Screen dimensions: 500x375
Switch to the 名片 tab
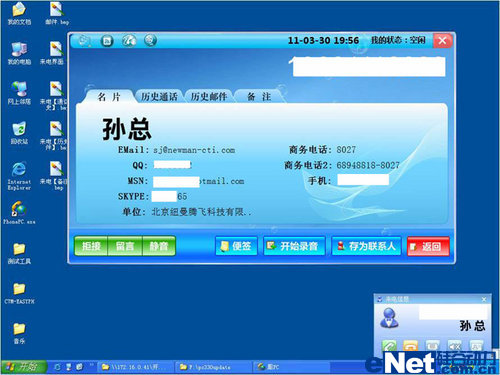pos(109,97)
